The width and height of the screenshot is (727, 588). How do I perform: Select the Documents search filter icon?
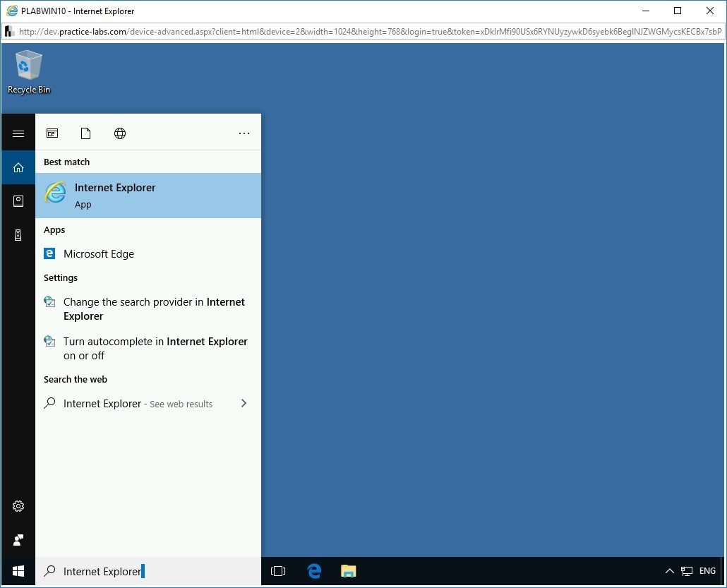tap(86, 133)
